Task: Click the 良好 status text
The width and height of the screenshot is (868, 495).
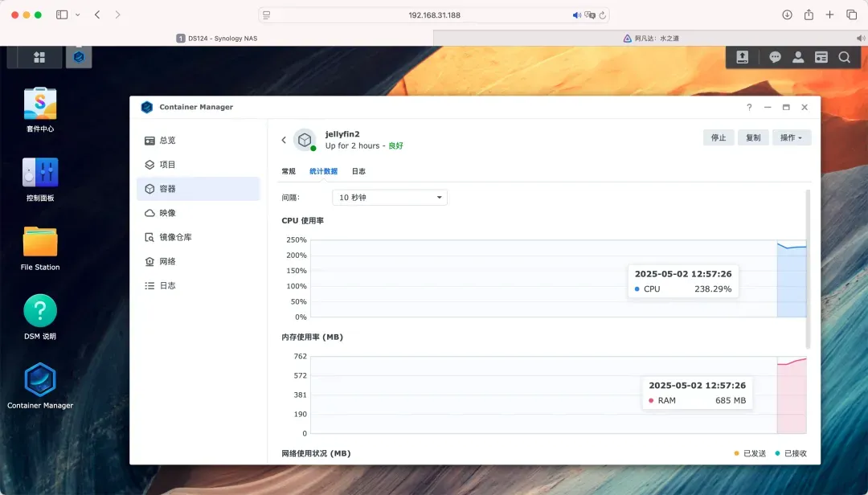Action: pos(395,145)
